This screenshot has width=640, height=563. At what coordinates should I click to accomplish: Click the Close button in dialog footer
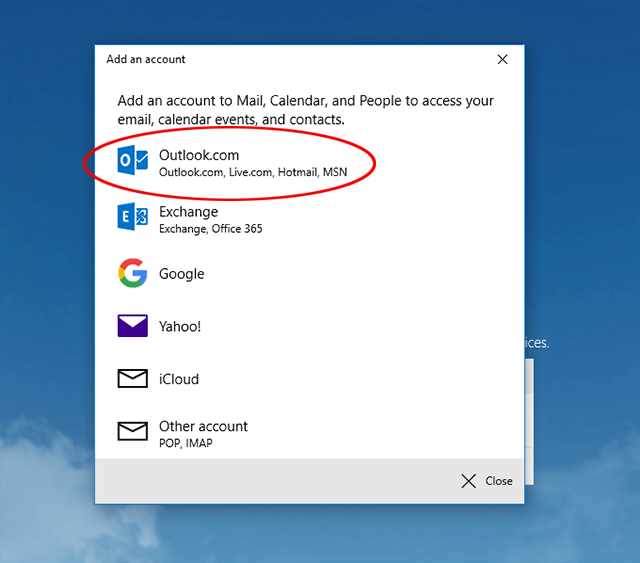pyautogui.click(x=487, y=481)
